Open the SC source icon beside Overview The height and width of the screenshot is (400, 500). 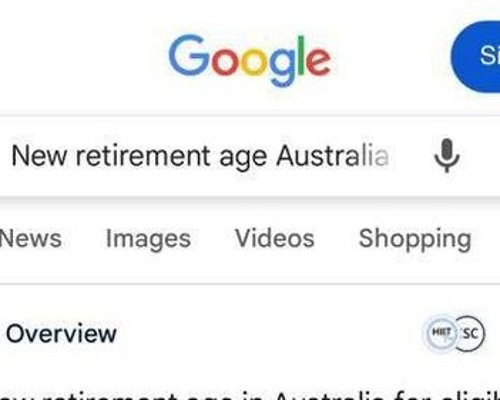point(470,333)
